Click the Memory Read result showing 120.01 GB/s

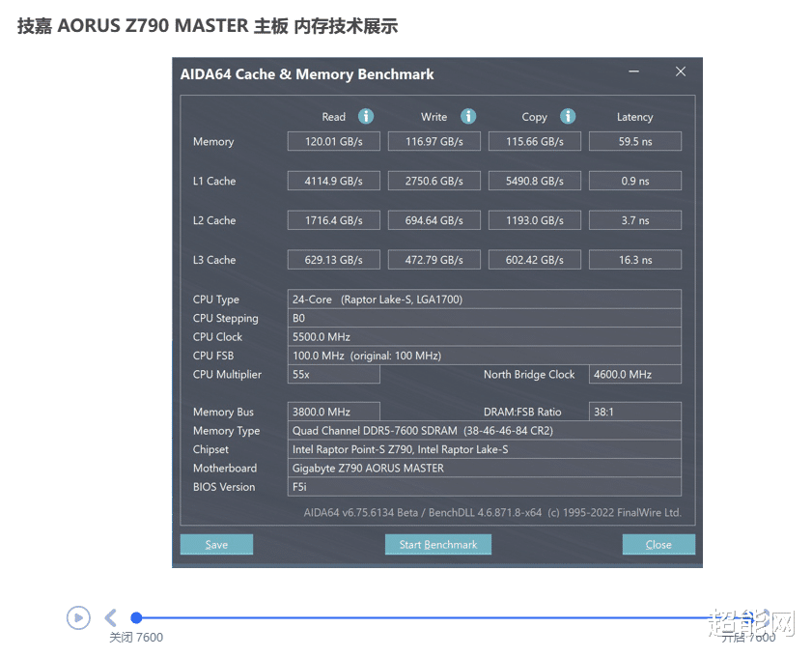(x=333, y=140)
